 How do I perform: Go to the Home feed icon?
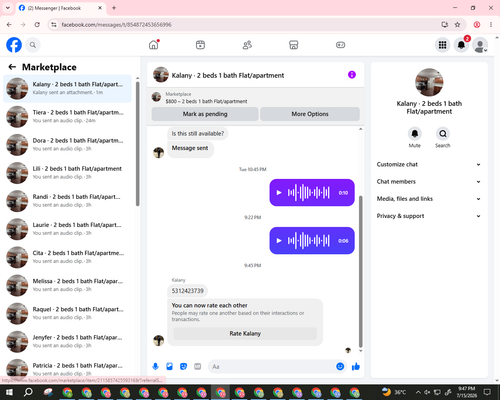154,45
